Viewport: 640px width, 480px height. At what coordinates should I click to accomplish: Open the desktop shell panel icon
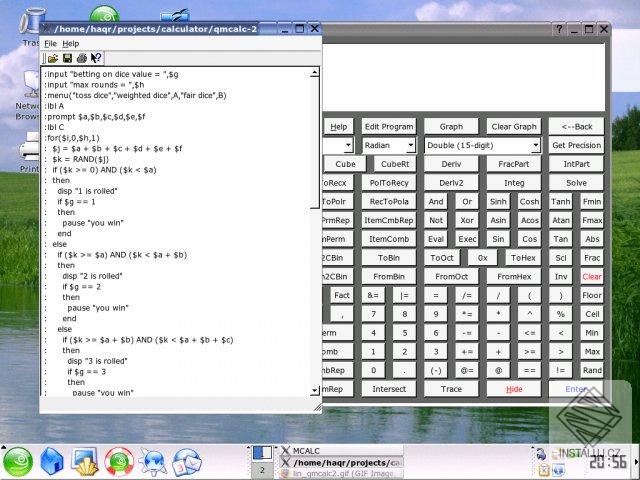84,462
